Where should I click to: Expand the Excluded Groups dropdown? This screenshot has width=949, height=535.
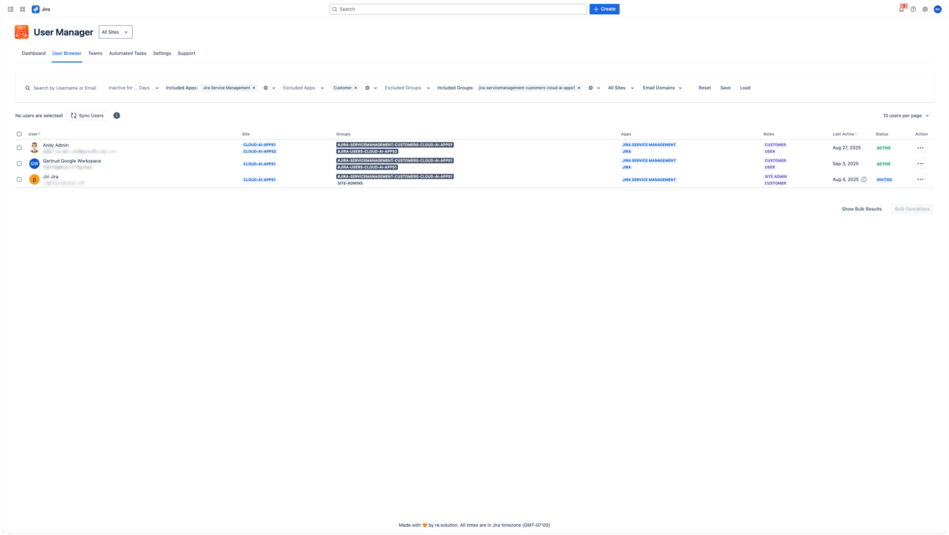click(407, 88)
